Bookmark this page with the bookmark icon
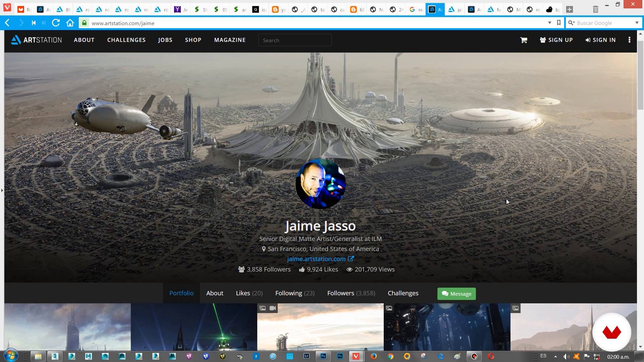The image size is (644, 362). (559, 23)
